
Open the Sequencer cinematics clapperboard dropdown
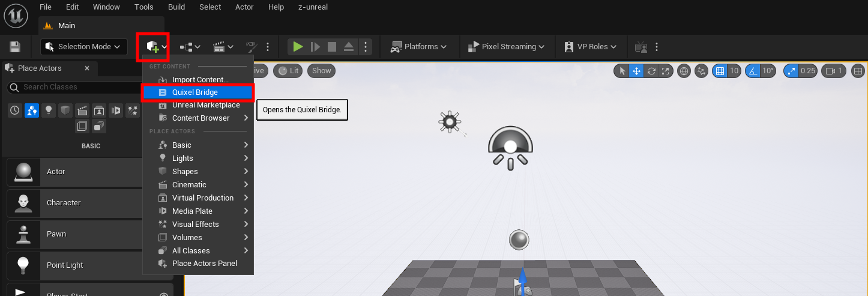click(x=223, y=47)
